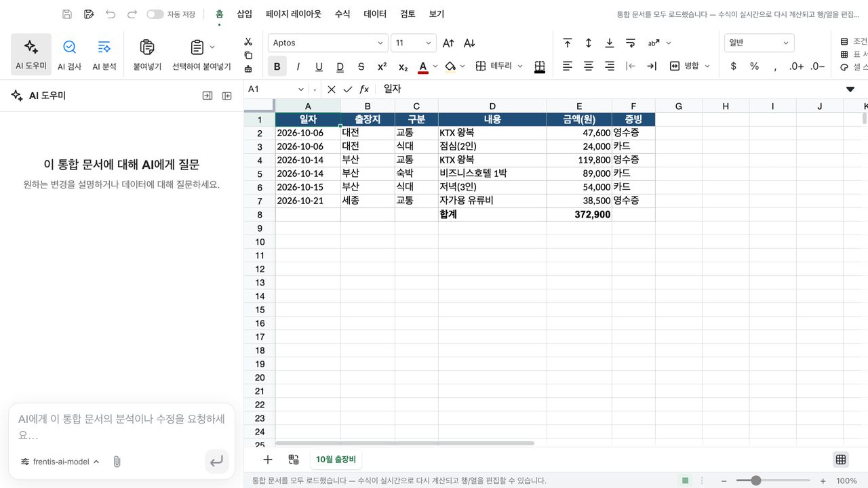
Task: Add a new sheet with plus button
Action: coord(268,460)
